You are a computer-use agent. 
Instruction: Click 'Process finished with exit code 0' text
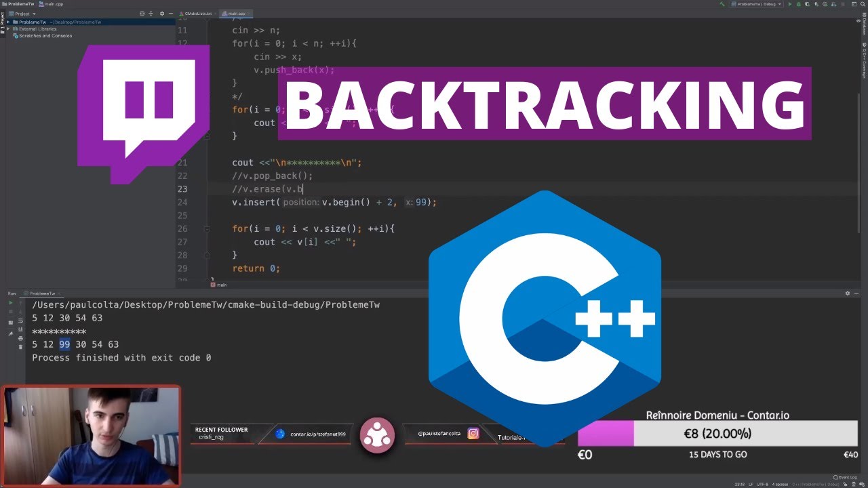click(x=121, y=357)
